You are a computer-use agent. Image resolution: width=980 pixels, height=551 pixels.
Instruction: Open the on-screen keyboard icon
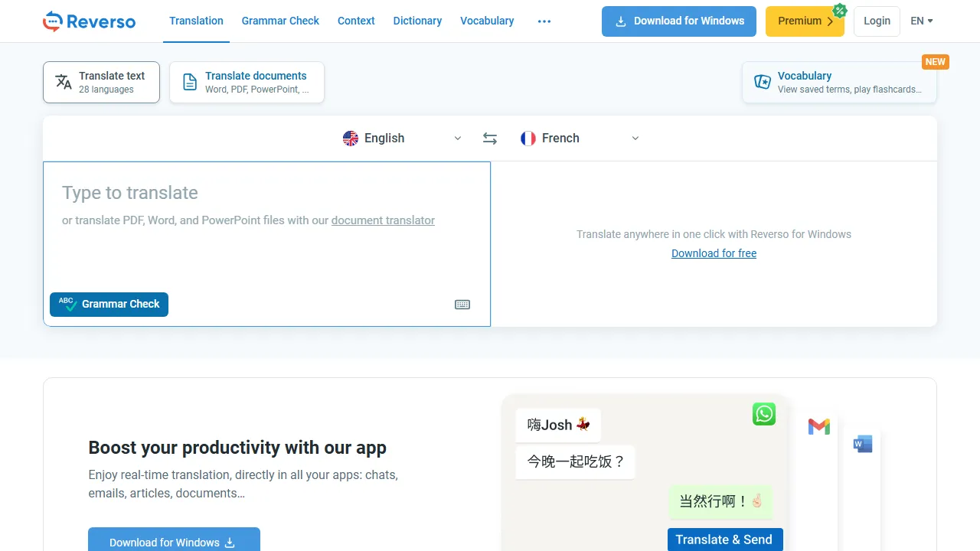point(462,304)
